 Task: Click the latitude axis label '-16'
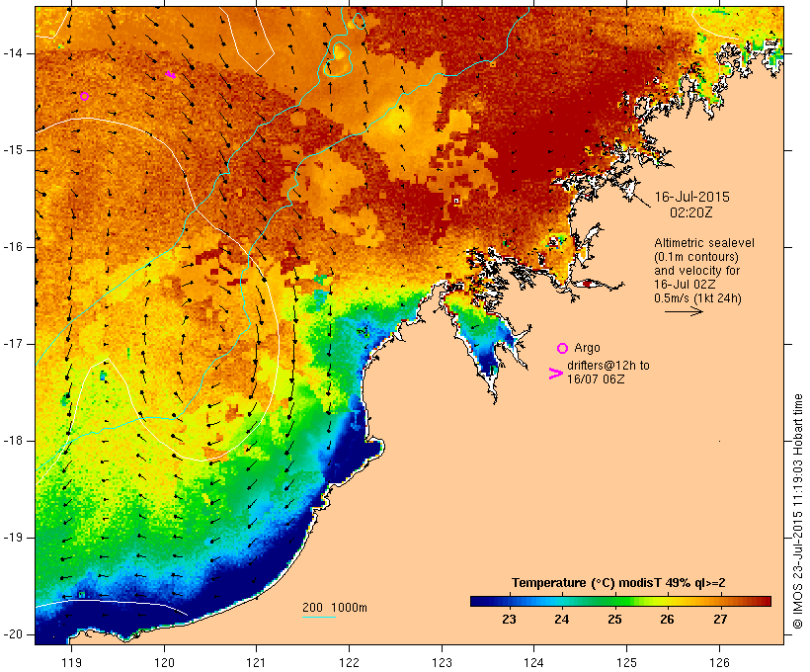[x=13, y=247]
